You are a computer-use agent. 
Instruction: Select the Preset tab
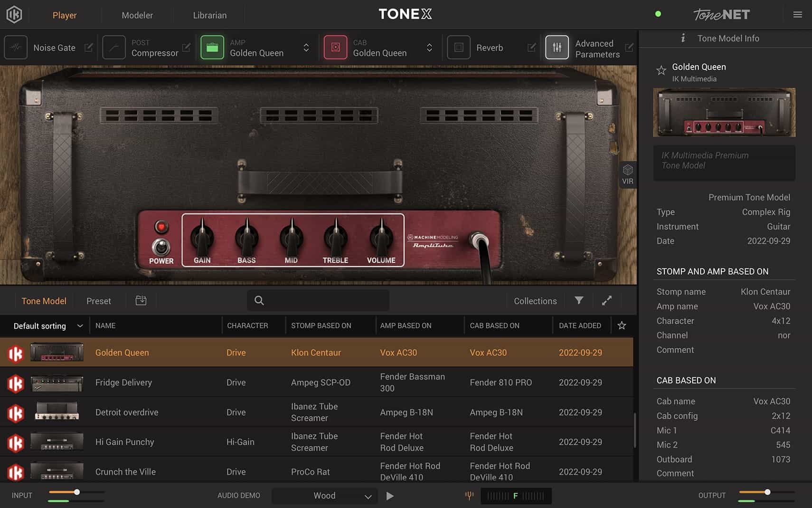pos(99,301)
